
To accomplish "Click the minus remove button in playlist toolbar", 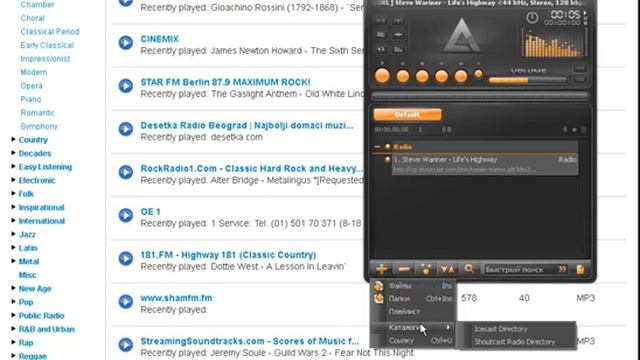I will [x=404, y=269].
